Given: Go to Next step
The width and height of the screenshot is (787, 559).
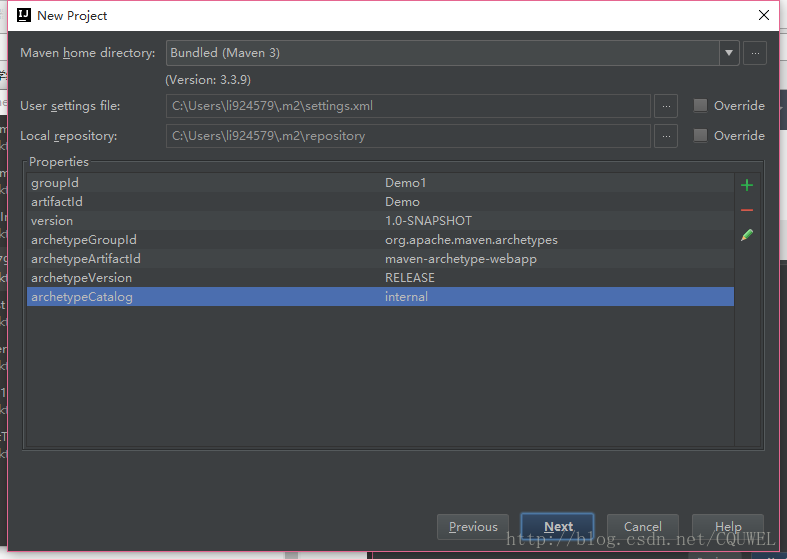Looking at the screenshot, I should pos(558,526).
